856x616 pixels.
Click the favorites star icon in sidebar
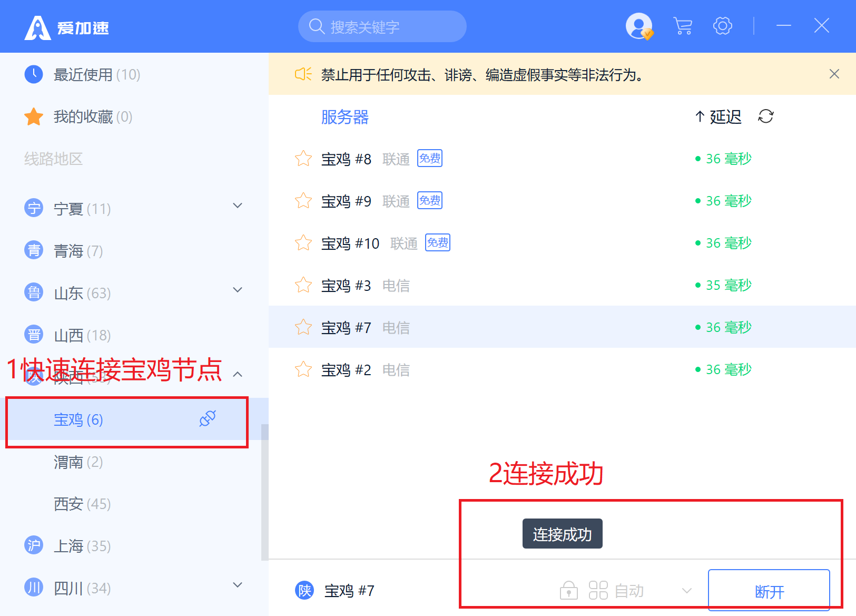(34, 116)
